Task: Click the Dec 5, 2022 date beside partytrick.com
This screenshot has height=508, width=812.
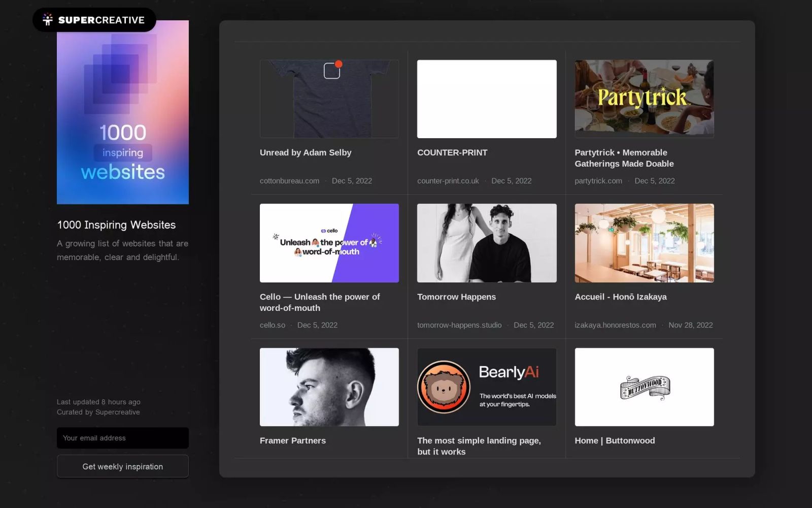Action: pyautogui.click(x=655, y=181)
